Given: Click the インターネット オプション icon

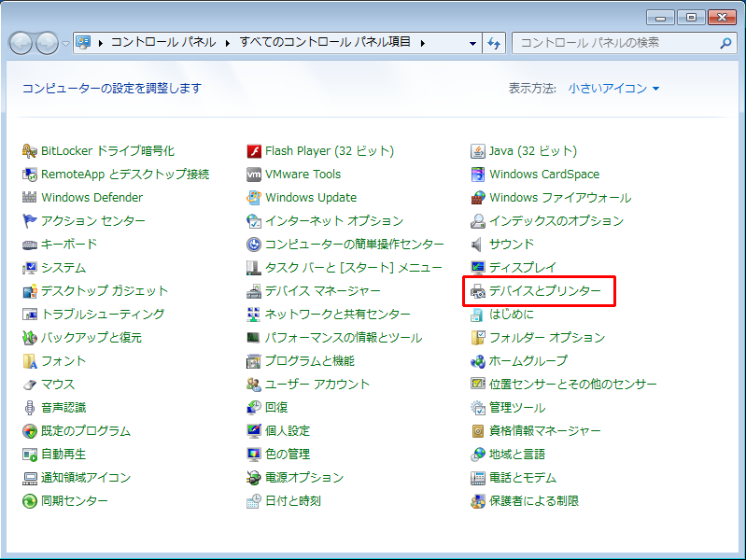Looking at the screenshot, I should pyautogui.click(x=254, y=221).
